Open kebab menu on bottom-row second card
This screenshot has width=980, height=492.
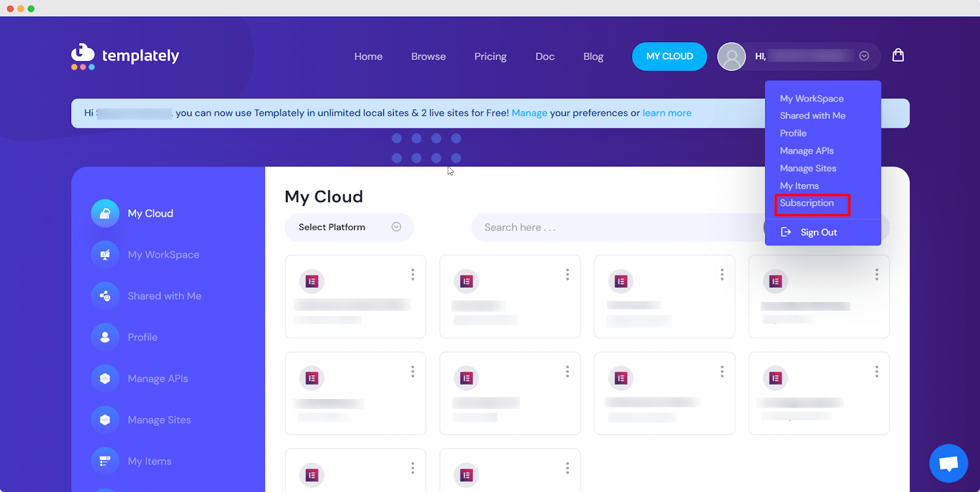[x=567, y=468]
